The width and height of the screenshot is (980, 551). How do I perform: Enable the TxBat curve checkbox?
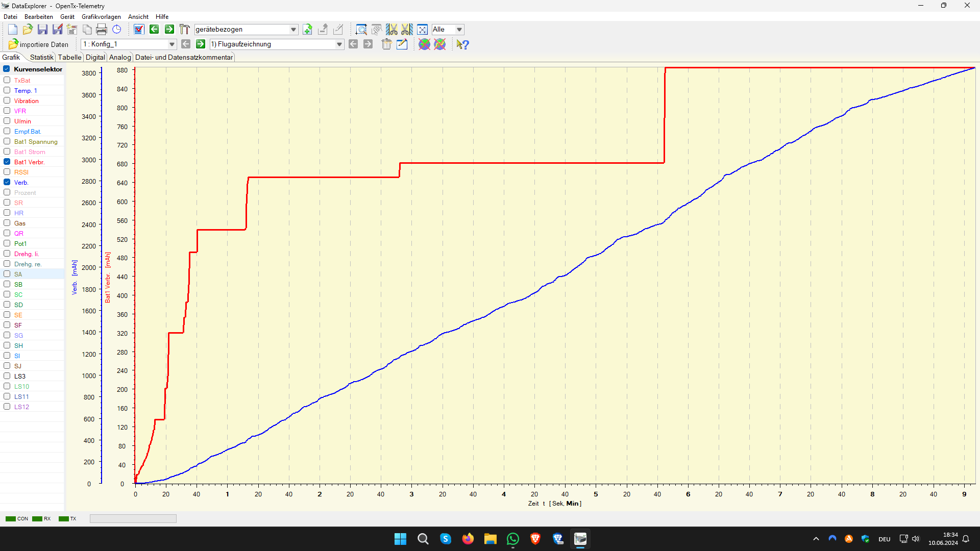pos(7,80)
